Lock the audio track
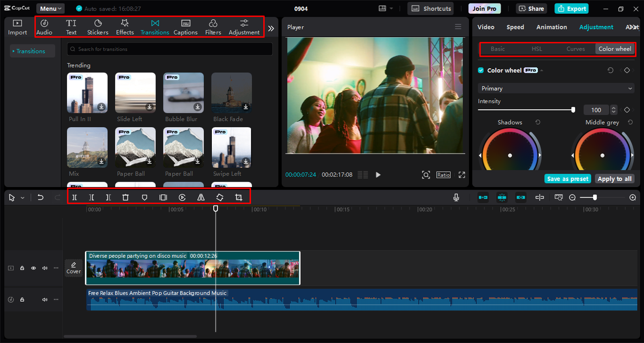 [22, 299]
